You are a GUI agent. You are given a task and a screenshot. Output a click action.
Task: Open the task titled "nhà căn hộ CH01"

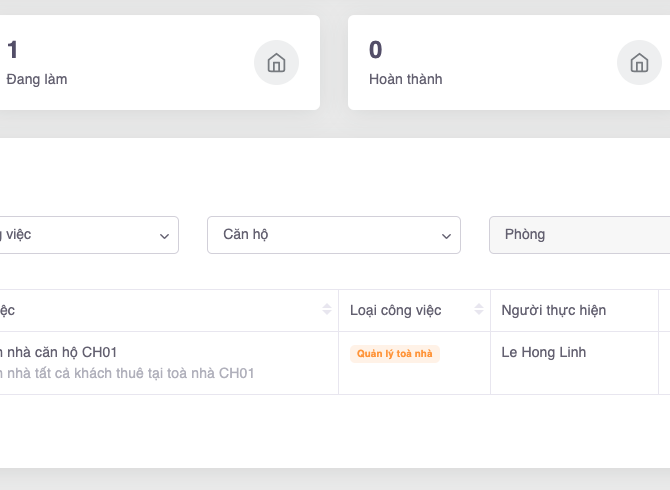click(x=60, y=352)
